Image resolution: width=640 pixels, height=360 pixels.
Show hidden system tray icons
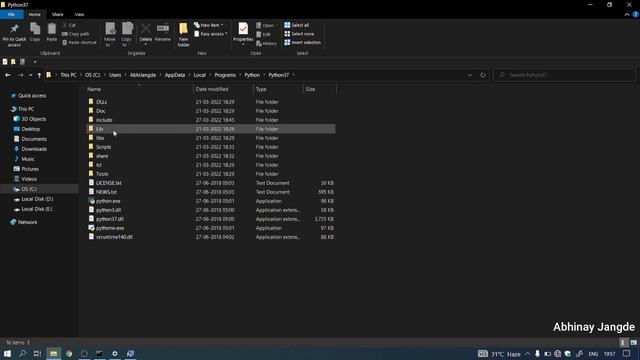[x=527, y=354]
